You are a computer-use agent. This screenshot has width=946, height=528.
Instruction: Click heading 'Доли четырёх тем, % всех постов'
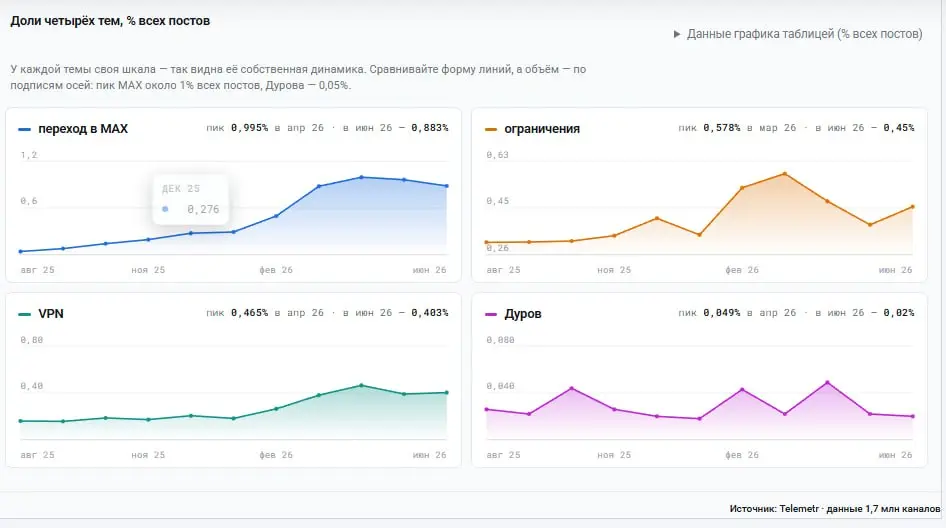(x=110, y=21)
